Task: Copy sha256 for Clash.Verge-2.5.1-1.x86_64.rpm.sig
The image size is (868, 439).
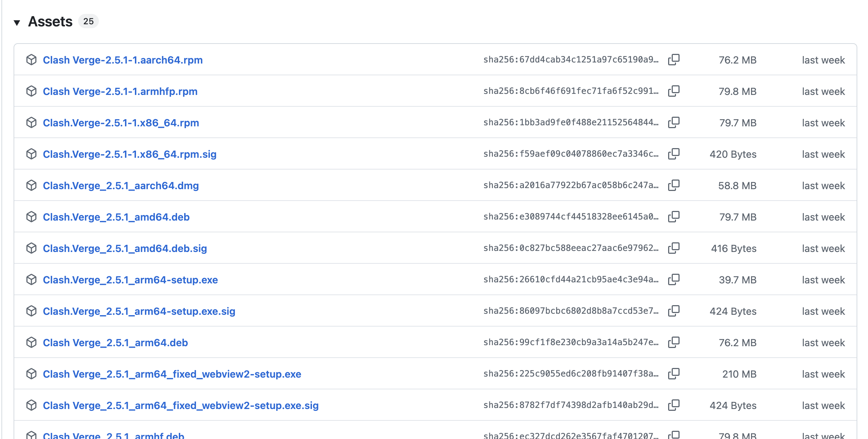Action: click(x=674, y=154)
